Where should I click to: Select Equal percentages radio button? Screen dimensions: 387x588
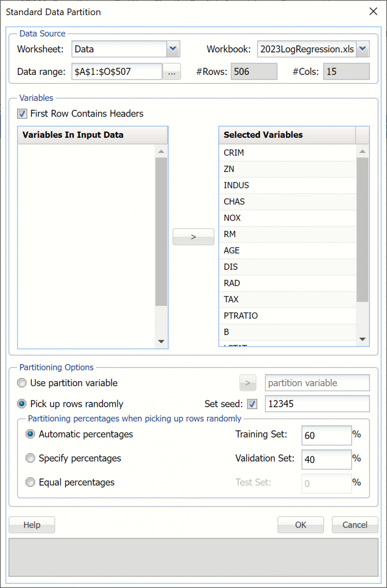[x=30, y=482]
